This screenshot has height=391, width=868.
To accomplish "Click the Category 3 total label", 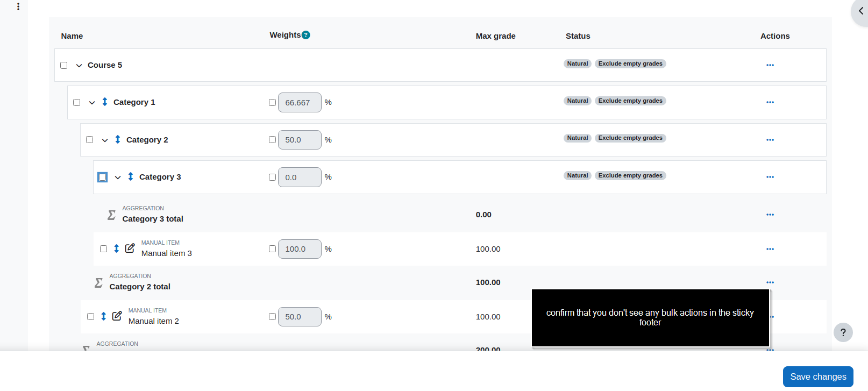I will (153, 219).
